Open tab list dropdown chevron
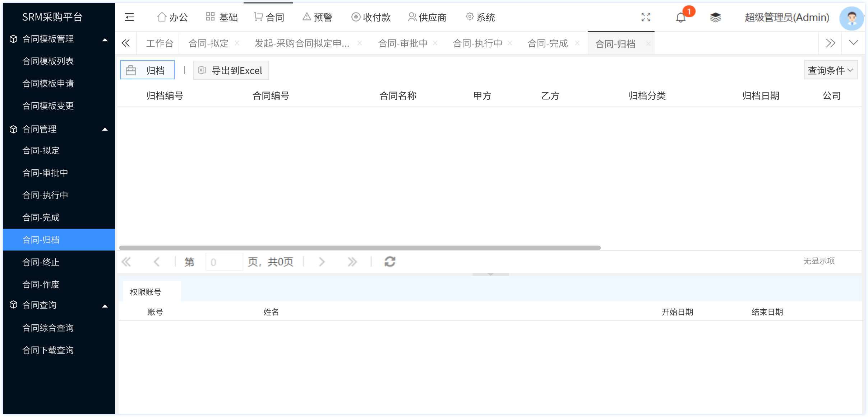The image size is (868, 417). point(854,43)
